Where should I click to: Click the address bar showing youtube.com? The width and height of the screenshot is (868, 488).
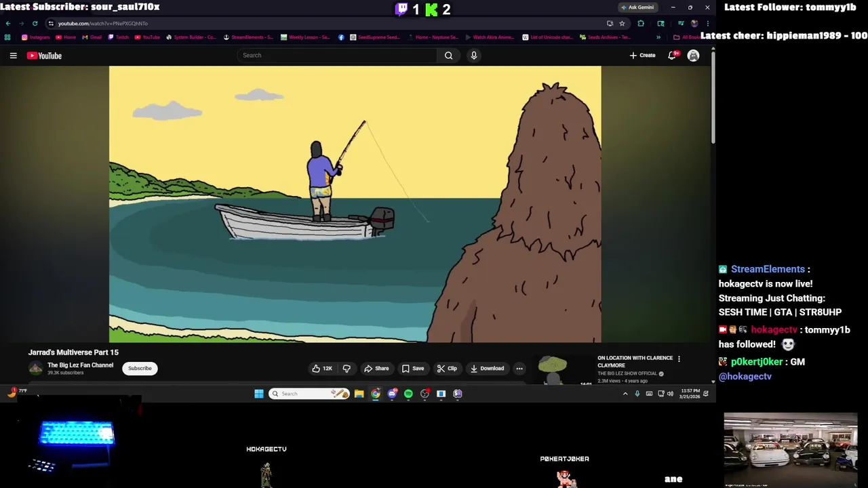pos(325,23)
